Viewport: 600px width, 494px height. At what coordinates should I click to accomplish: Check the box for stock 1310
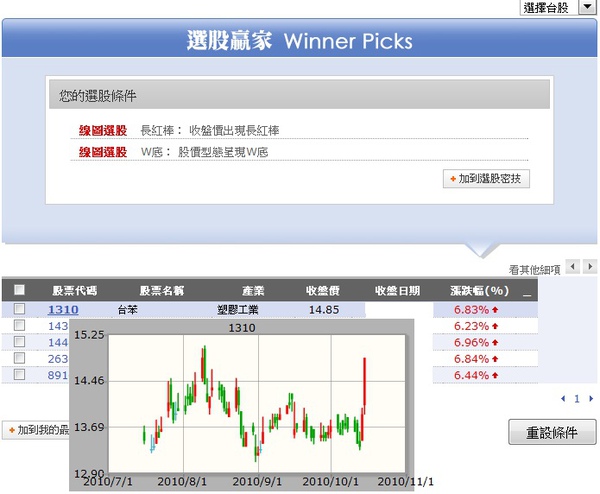click(19, 309)
